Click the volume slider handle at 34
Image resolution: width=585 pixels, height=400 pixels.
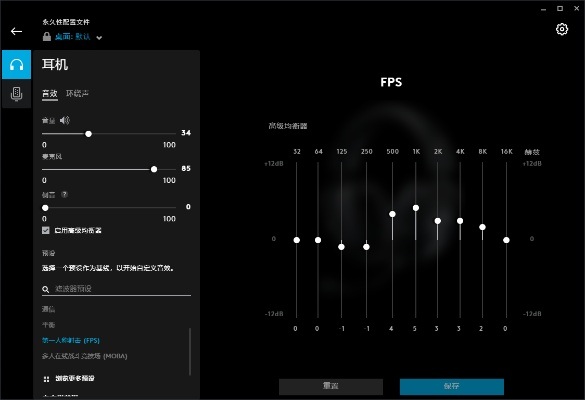pyautogui.click(x=88, y=134)
